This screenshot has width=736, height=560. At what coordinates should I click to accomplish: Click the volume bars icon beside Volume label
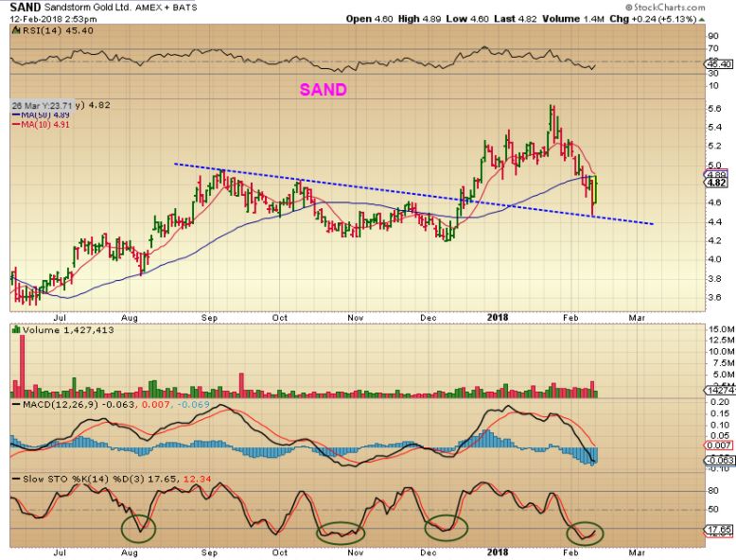16,329
